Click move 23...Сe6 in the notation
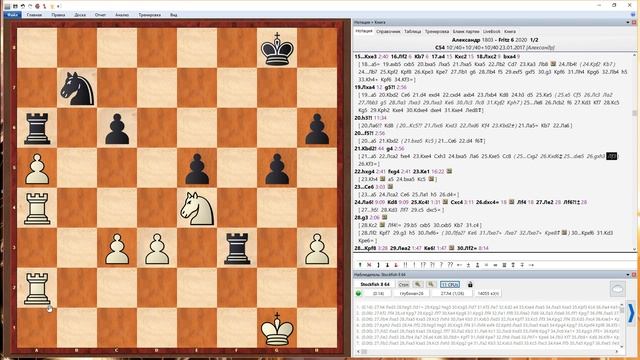Screen dimensions: 640x360 (x=365, y=187)
